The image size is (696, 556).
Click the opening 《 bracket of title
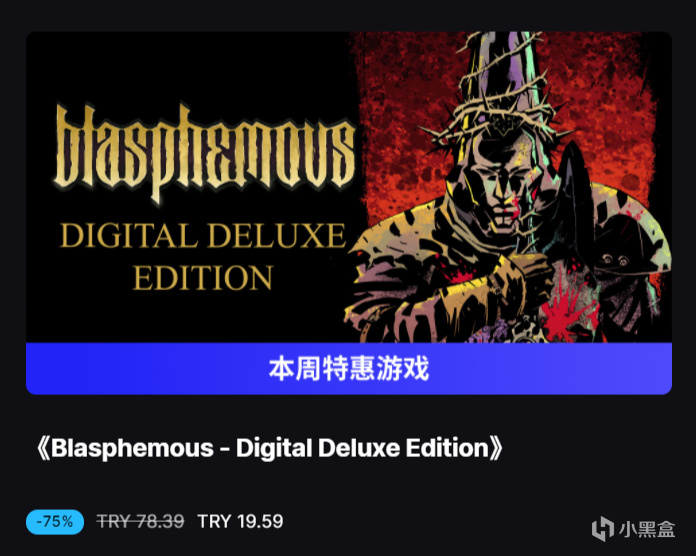(x=43, y=449)
